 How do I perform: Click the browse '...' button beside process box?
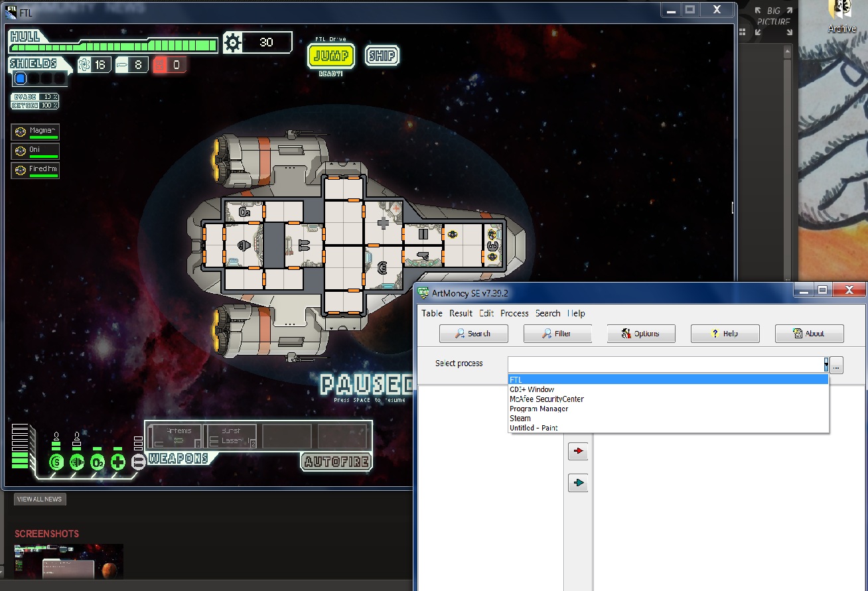point(836,365)
